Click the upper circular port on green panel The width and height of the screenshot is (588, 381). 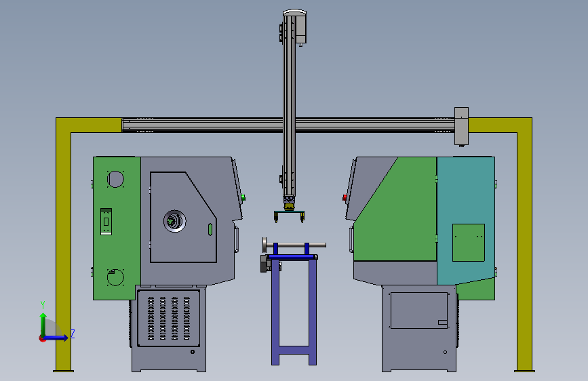pyautogui.click(x=115, y=179)
